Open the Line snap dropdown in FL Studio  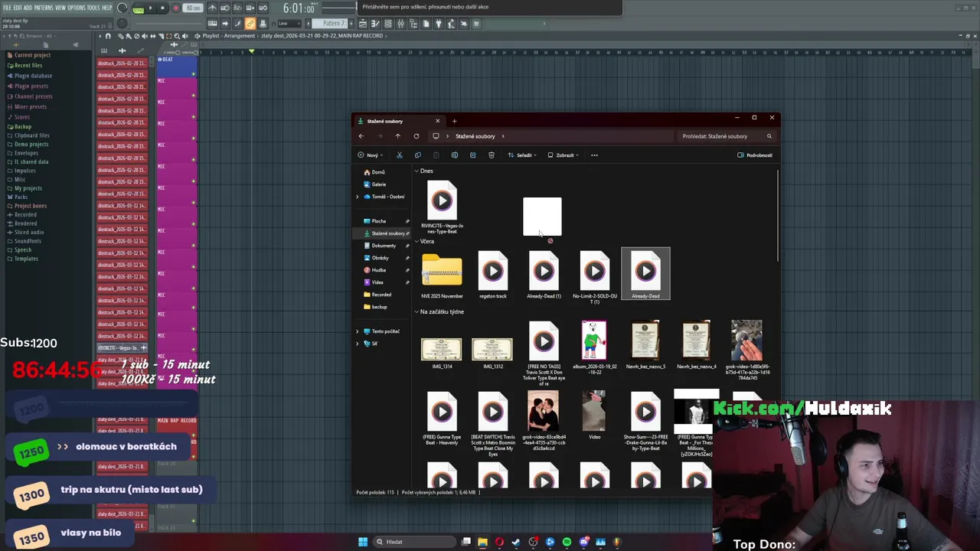pos(289,24)
